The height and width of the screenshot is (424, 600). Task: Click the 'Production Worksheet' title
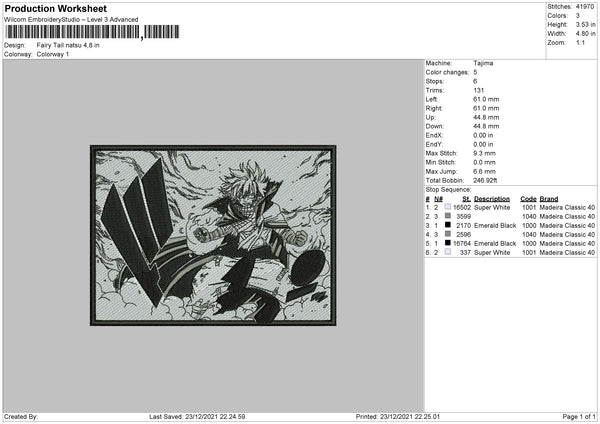pos(56,9)
